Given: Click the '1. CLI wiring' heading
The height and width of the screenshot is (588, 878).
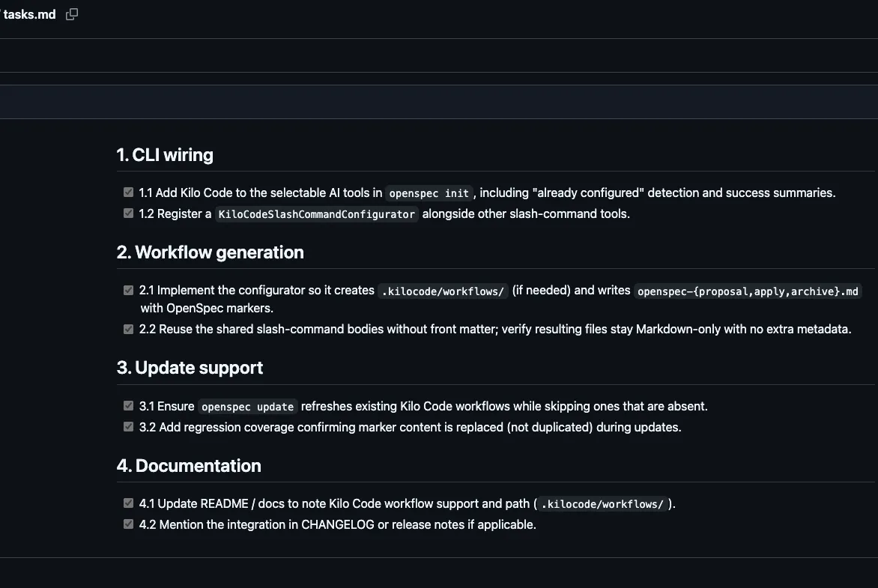Looking at the screenshot, I should click(165, 155).
